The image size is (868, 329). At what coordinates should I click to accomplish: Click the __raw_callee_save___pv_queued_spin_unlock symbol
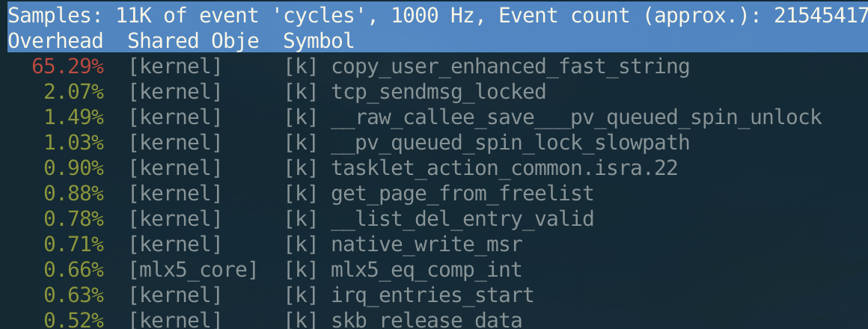(x=576, y=117)
